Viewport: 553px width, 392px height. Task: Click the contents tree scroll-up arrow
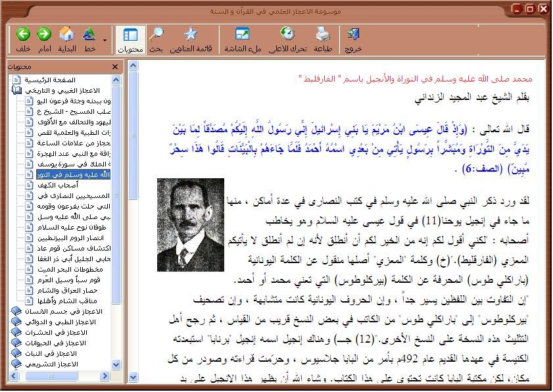tap(116, 80)
